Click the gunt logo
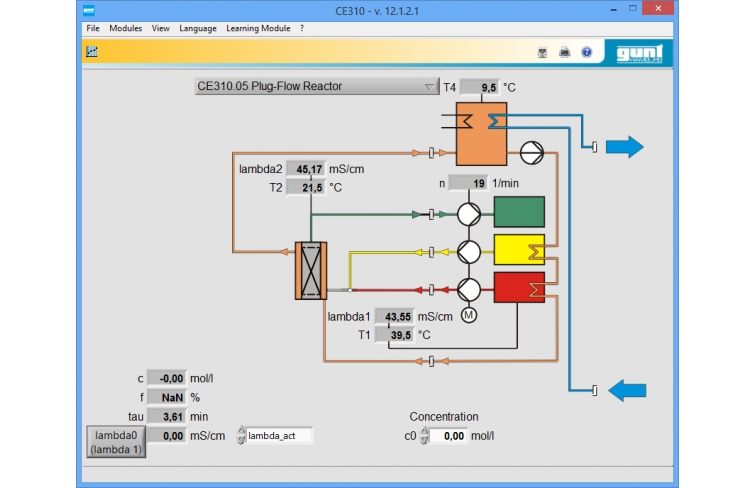Viewport: 755px width, 488px height. pos(639,53)
